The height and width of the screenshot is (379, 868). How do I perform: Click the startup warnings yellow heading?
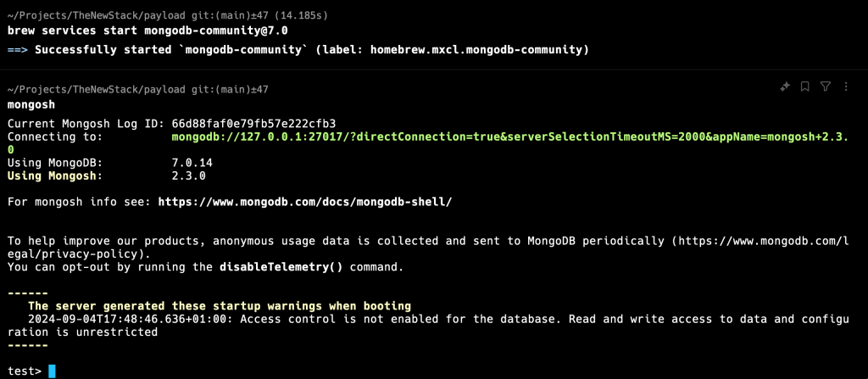click(220, 305)
